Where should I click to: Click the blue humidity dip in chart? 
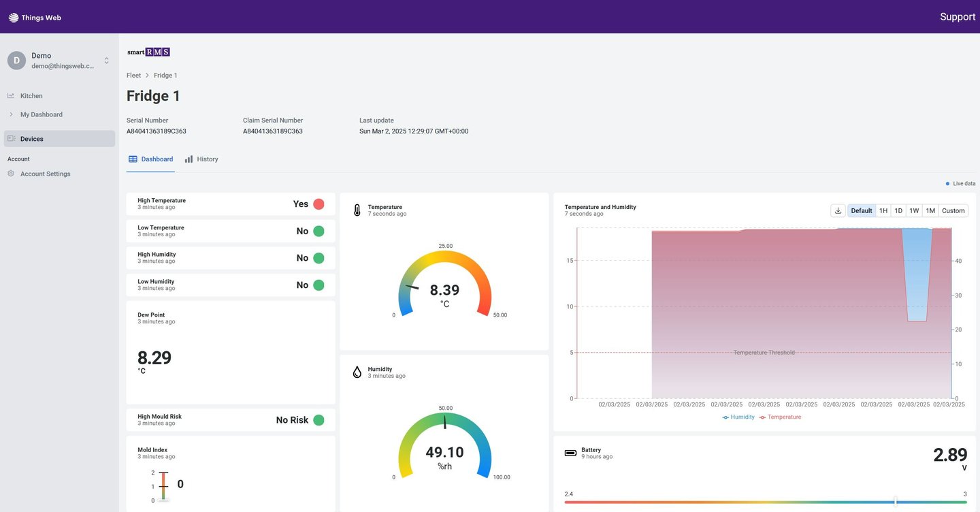coord(917,274)
